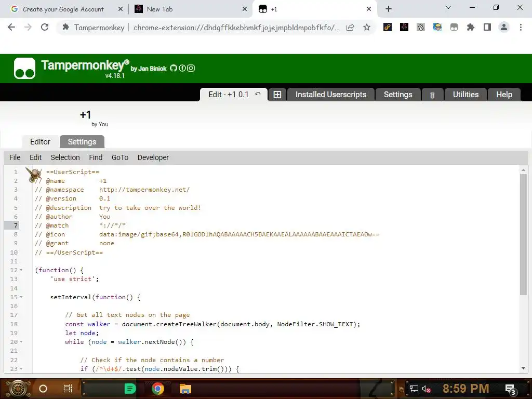
Task: Open the trash bin tab
Action: point(432,95)
